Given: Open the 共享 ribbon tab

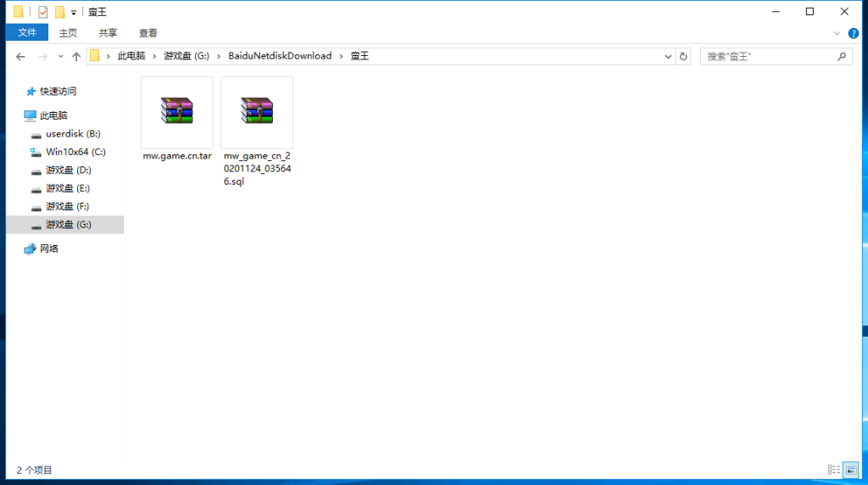Looking at the screenshot, I should (x=108, y=33).
